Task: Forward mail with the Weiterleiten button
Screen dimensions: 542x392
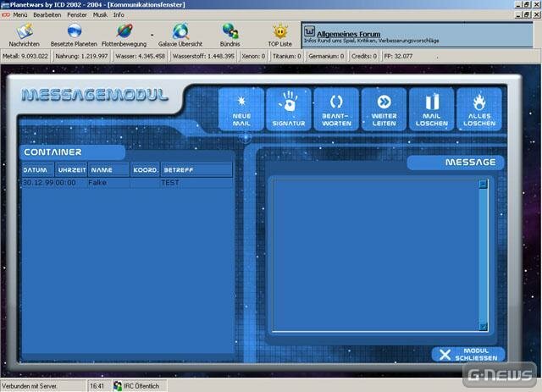Action: click(384, 109)
